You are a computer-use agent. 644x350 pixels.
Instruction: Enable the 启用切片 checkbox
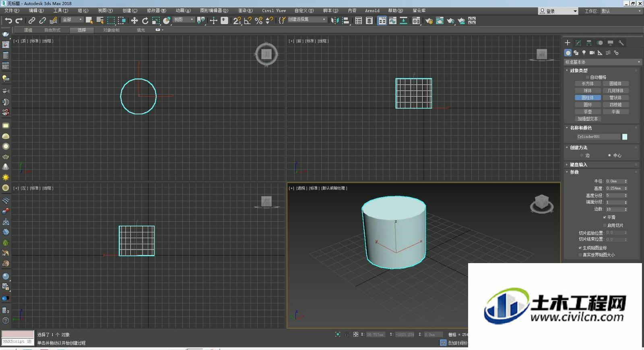(605, 225)
